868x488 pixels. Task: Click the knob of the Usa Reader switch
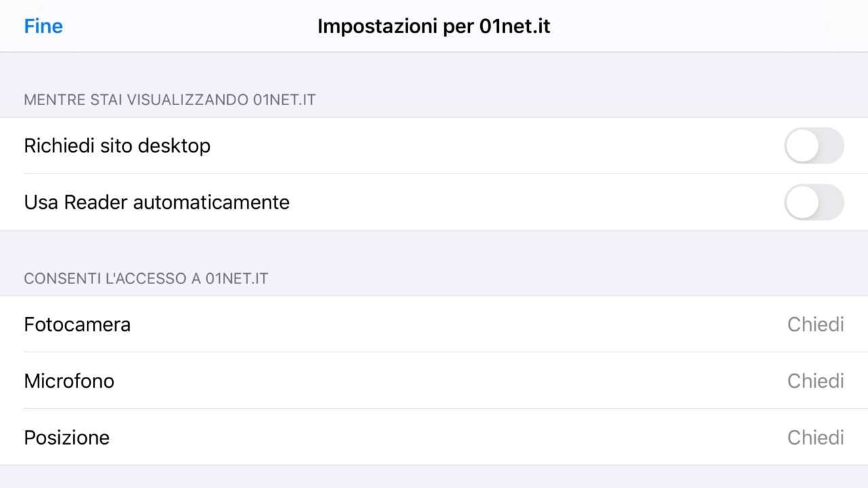click(803, 202)
